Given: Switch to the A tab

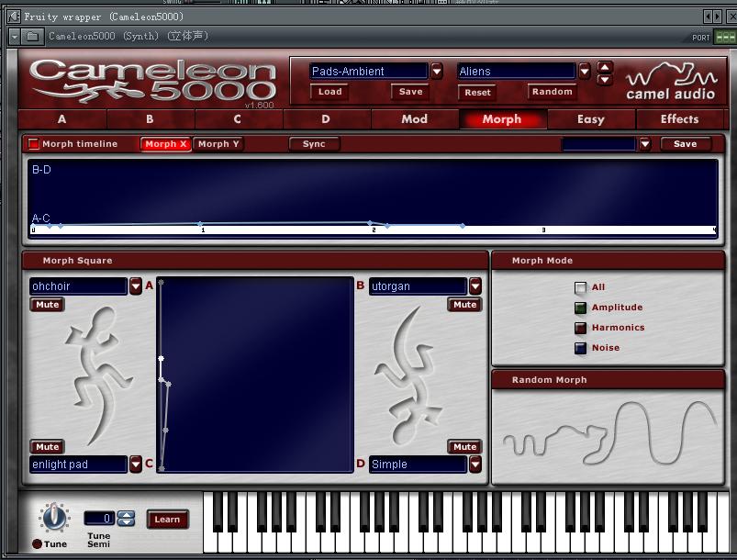Looking at the screenshot, I should (62, 119).
